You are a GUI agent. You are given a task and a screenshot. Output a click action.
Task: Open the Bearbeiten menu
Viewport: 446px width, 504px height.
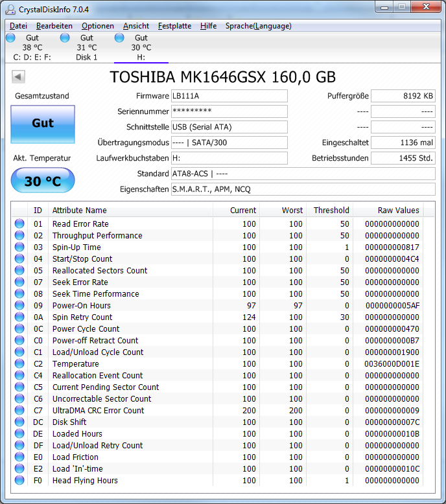click(54, 26)
